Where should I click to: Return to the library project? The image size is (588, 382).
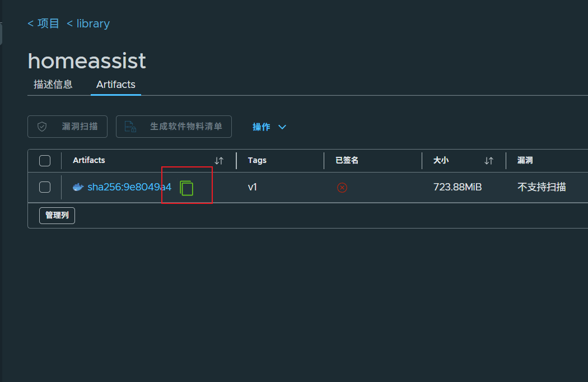pyautogui.click(x=88, y=24)
